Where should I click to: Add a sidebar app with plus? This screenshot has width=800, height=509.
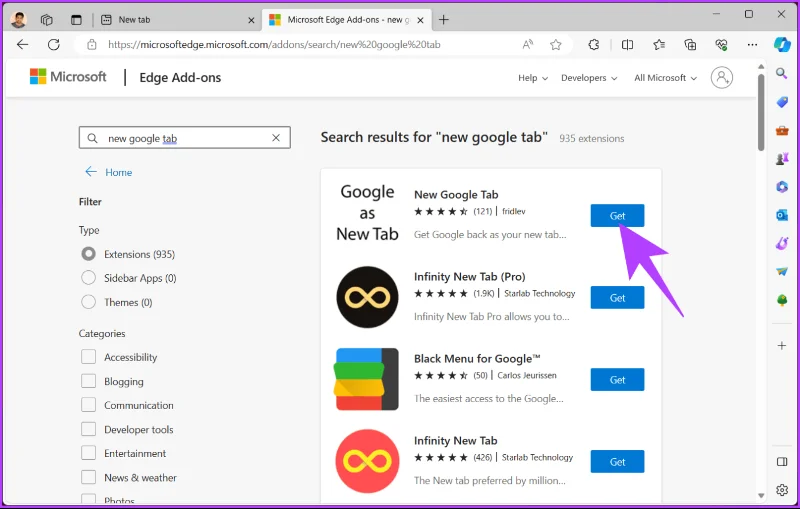click(782, 346)
